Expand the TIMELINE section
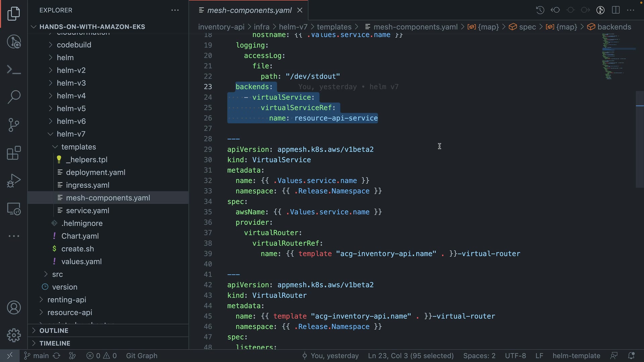 click(x=55, y=343)
